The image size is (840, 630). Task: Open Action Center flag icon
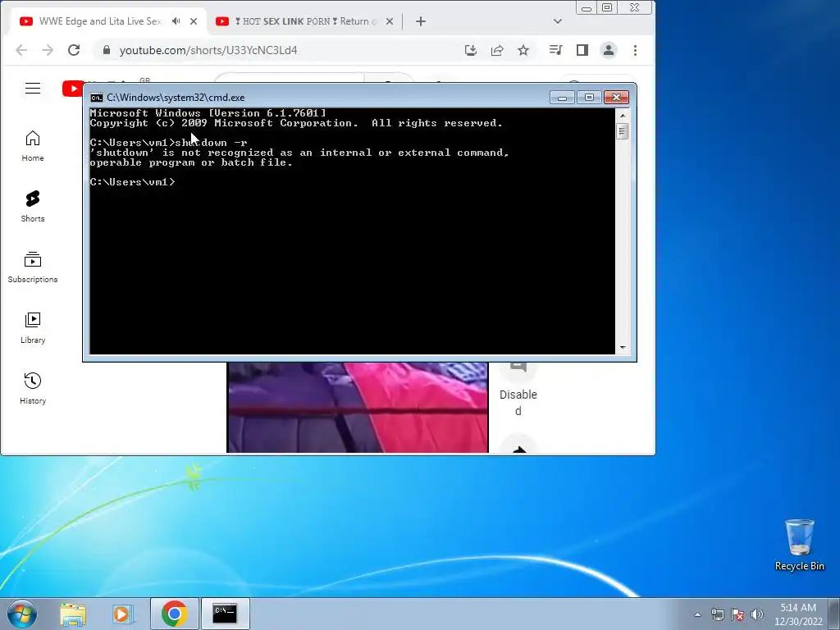(737, 614)
